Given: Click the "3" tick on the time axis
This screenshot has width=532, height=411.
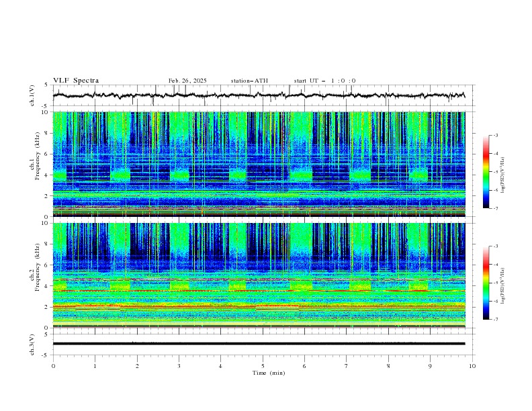Looking at the screenshot, I should click(x=179, y=366).
